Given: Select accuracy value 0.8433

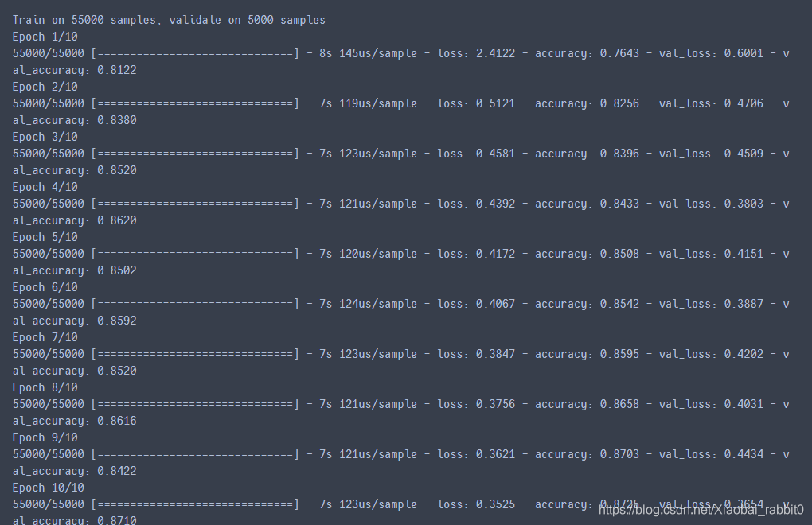Looking at the screenshot, I should pos(619,204).
